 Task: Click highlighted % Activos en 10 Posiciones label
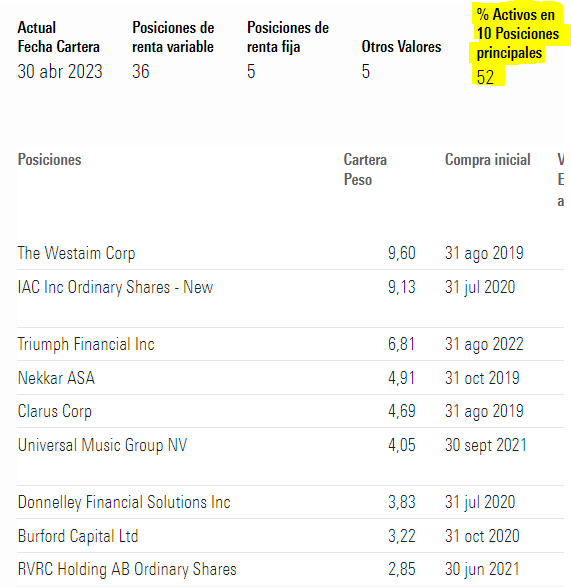click(517, 34)
